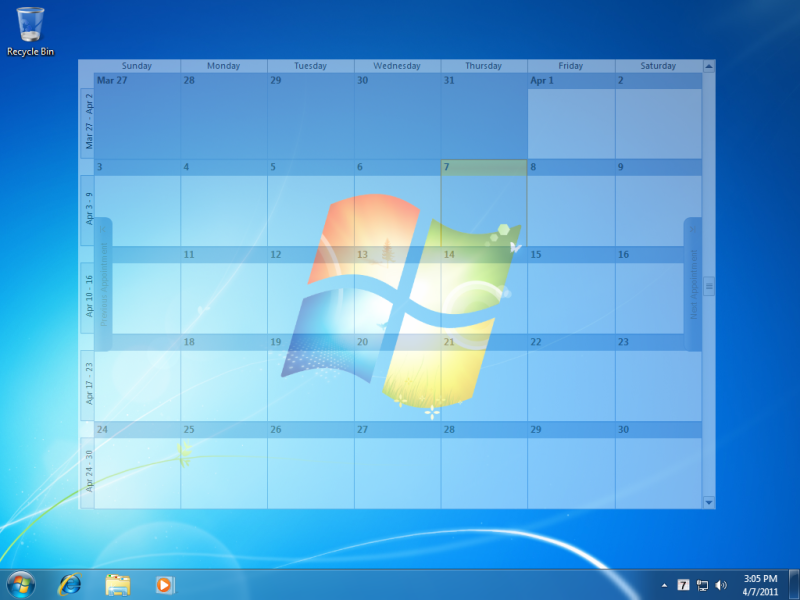Launch Windows Media Player from taskbar
The height and width of the screenshot is (600, 800).
click(165, 585)
